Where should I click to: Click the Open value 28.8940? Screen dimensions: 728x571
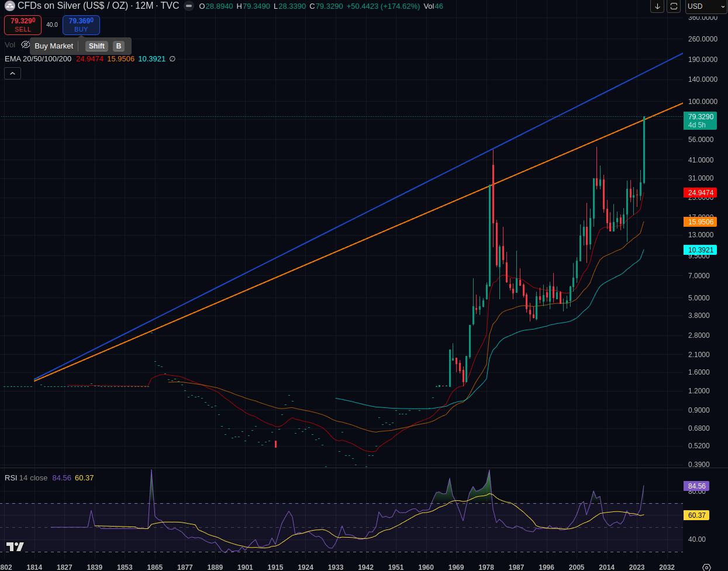216,6
